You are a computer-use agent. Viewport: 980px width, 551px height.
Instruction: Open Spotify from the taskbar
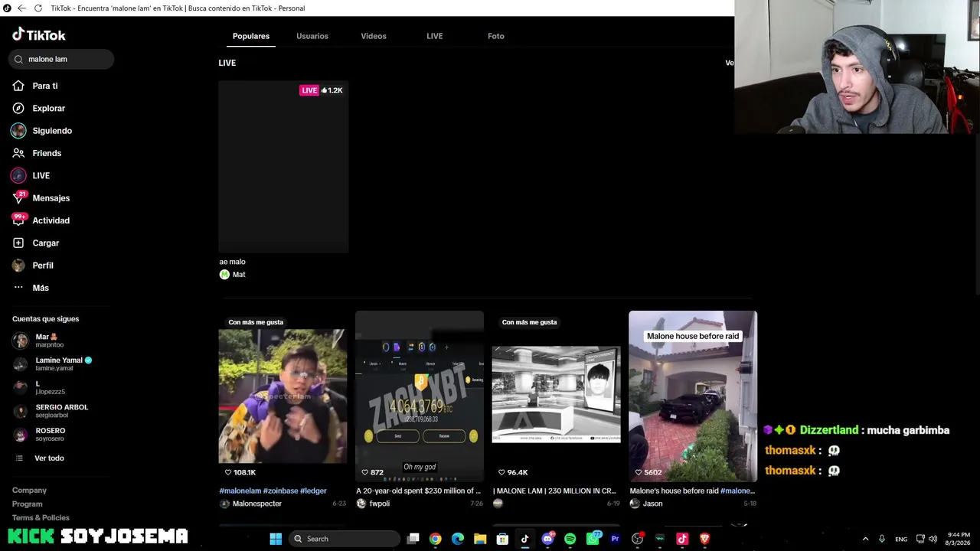(570, 539)
